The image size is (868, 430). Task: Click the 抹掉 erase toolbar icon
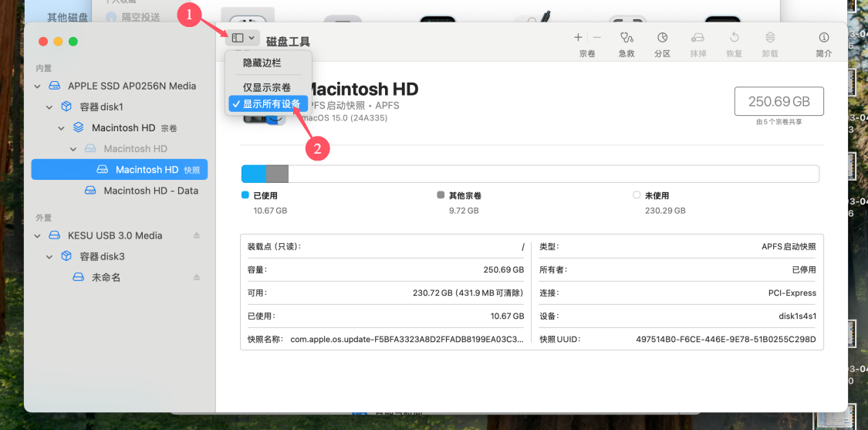tap(697, 38)
